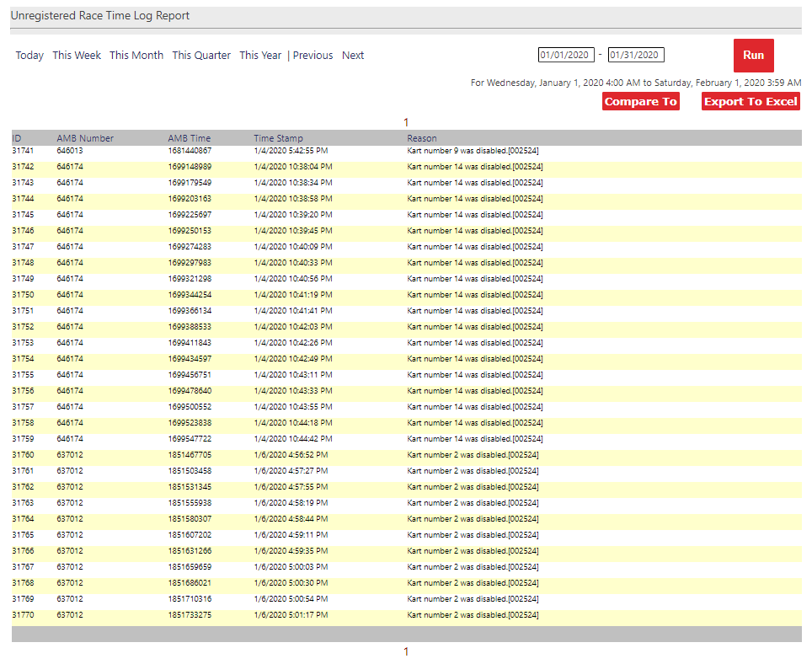Image resolution: width=812 pixels, height=664 pixels.
Task: Click AMB Time 1699366134 cell
Action: pos(190,311)
